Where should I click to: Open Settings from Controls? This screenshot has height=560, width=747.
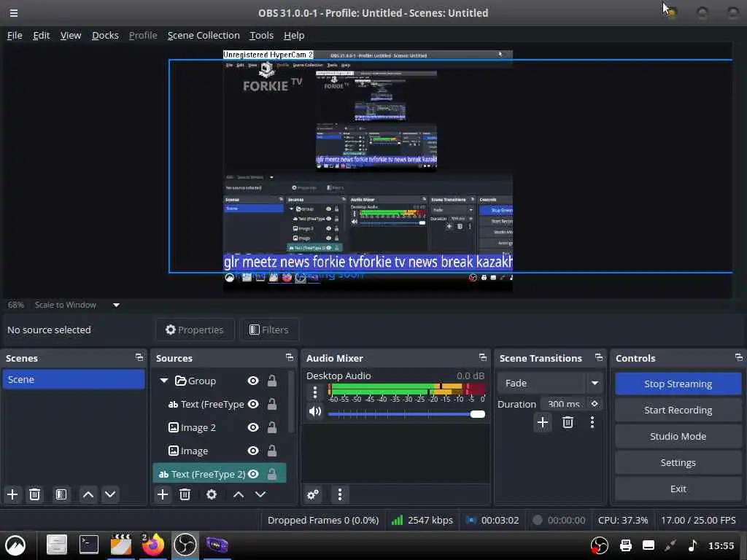tap(678, 462)
